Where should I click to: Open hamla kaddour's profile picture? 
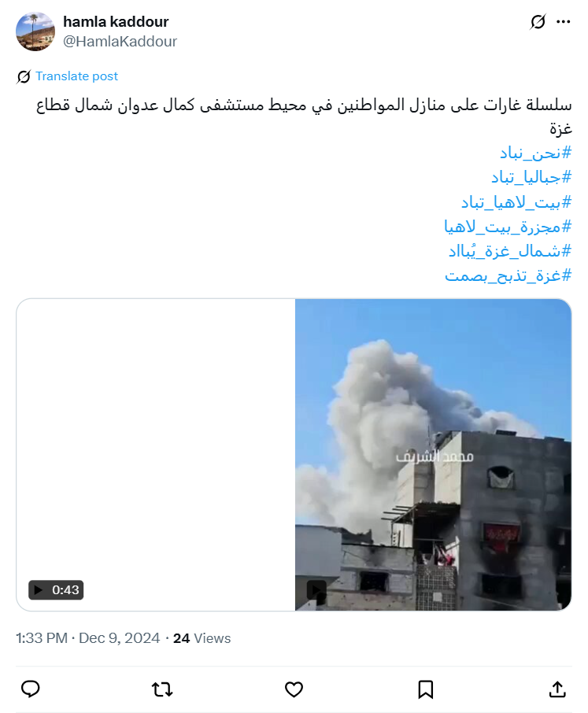(35, 31)
